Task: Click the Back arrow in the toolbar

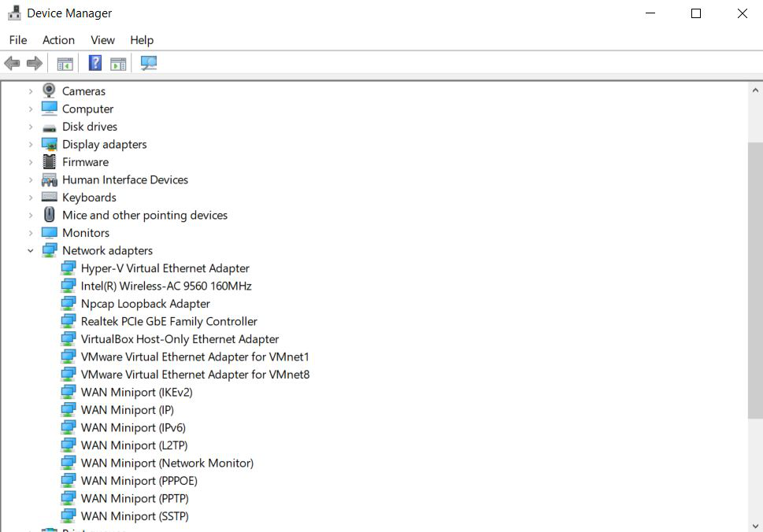Action: 12,64
